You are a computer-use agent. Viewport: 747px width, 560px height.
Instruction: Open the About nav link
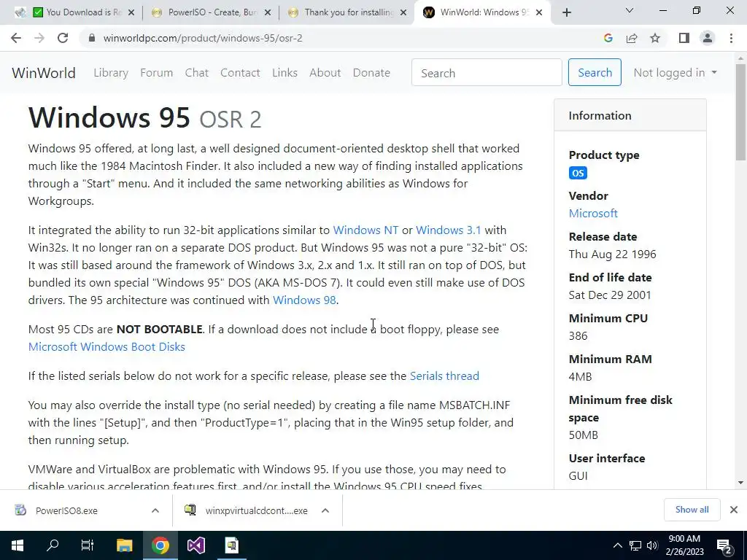(x=325, y=73)
